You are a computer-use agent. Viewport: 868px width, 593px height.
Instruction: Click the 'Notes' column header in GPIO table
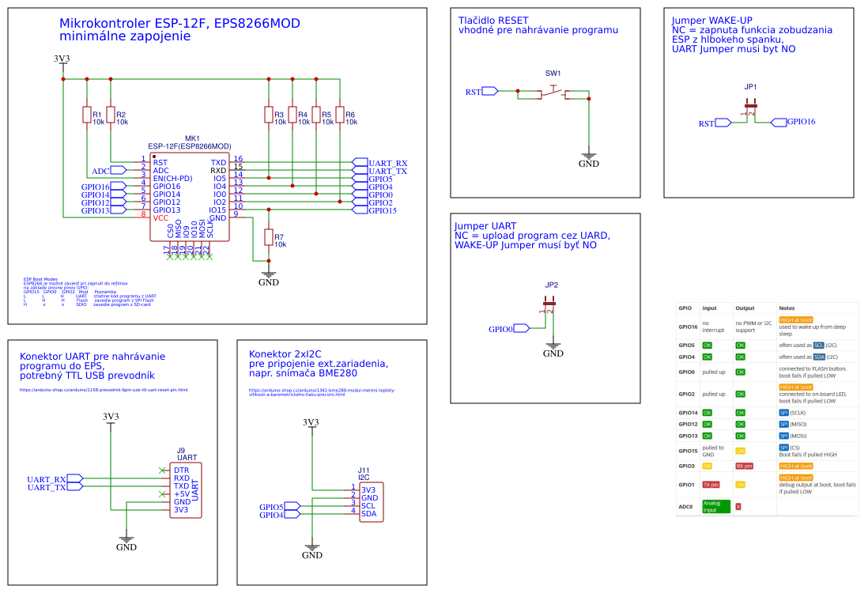[x=787, y=308]
